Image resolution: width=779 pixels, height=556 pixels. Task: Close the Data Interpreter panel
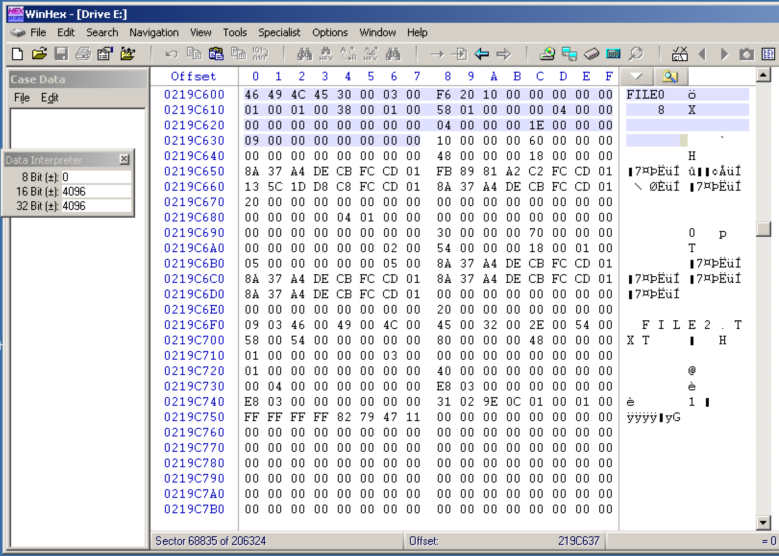point(124,159)
